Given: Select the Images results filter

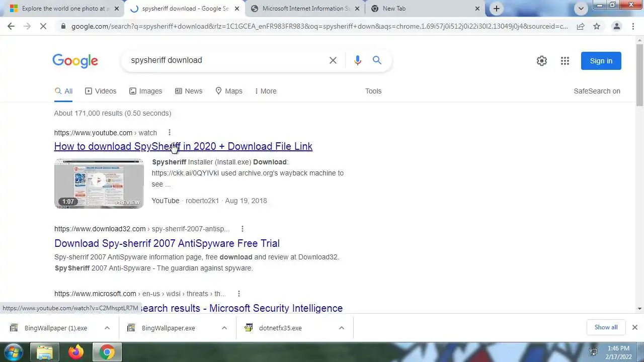Looking at the screenshot, I should (145, 91).
